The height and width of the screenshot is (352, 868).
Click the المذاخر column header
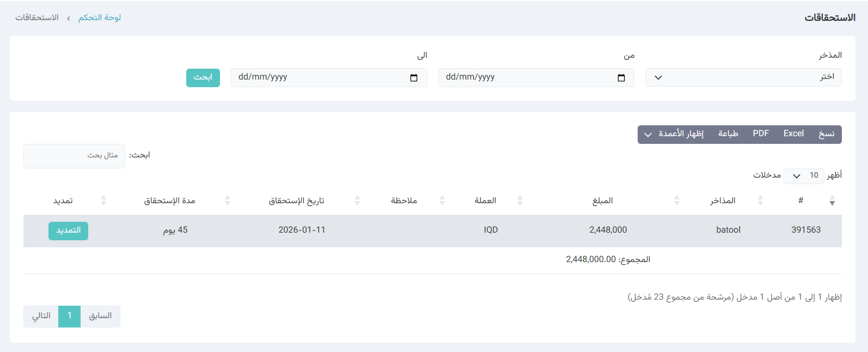point(723,201)
